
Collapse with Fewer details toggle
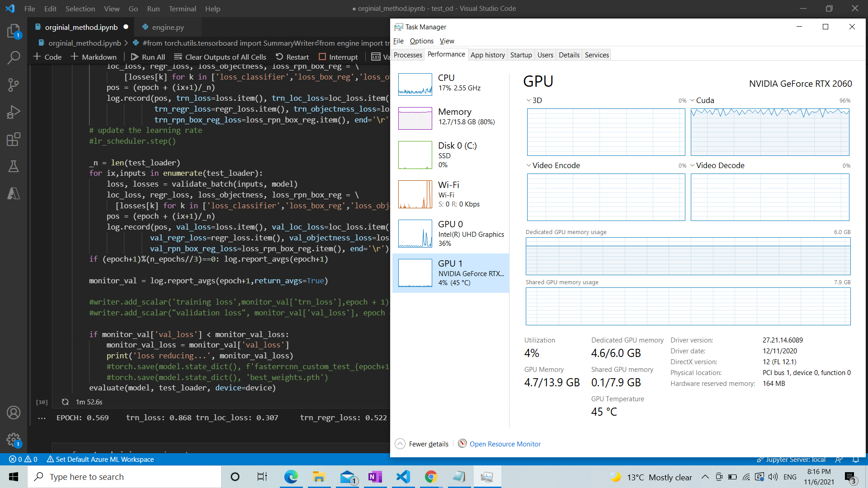pyautogui.click(x=422, y=444)
